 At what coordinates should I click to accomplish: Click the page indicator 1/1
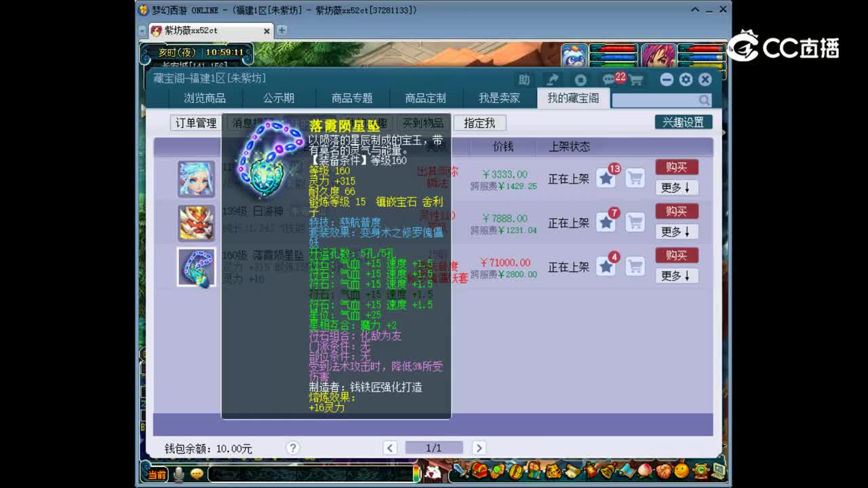tap(434, 447)
